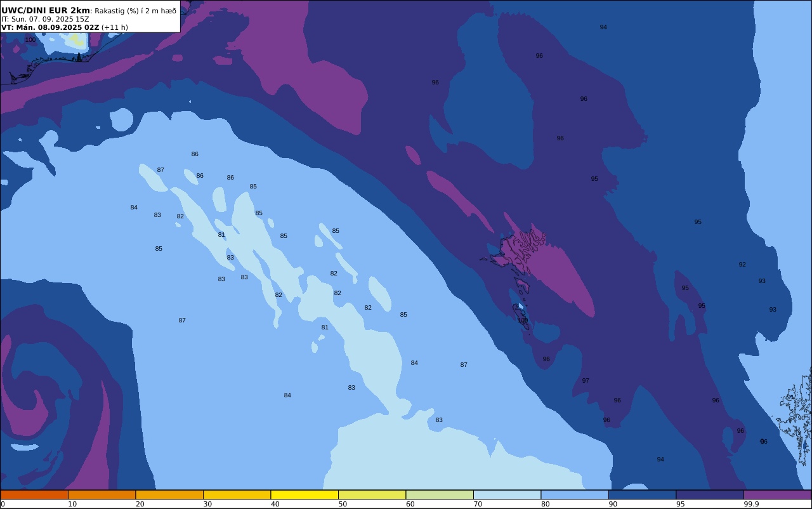The height and width of the screenshot is (509, 812).
Task: Click the legend tick label "99.9"
Action: click(x=752, y=504)
